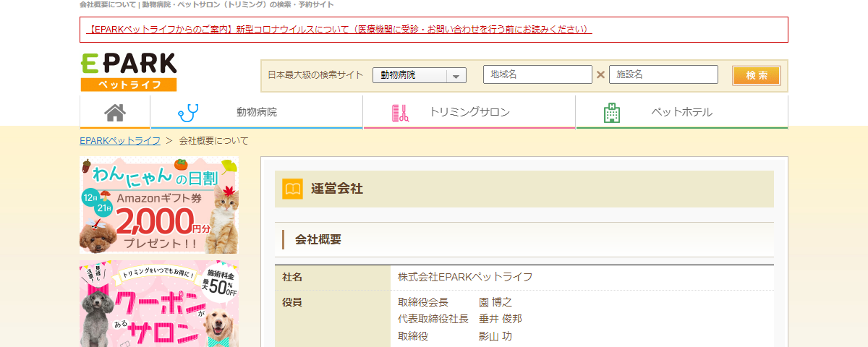
Task: Open the トリミングサロン navigation tab
Action: [x=469, y=112]
